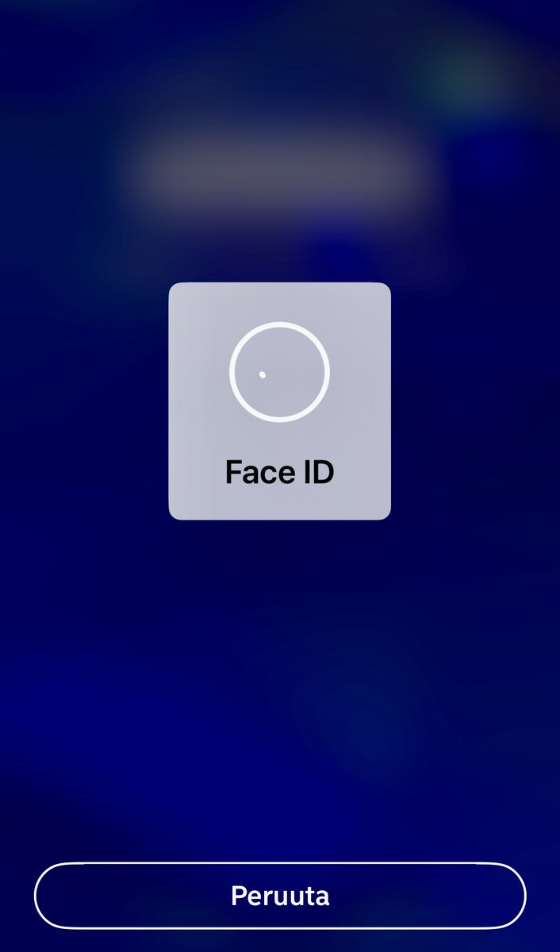Select the Face ID label text
560x952 pixels.
tap(280, 472)
